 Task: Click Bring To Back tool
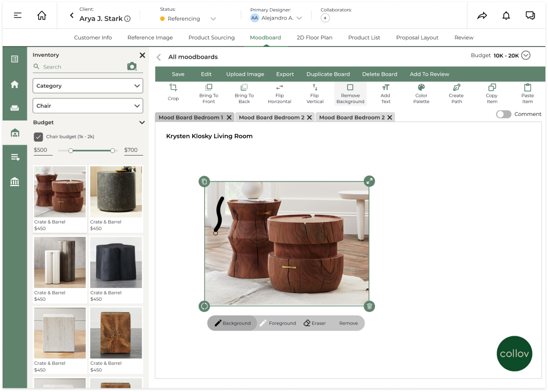[244, 94]
